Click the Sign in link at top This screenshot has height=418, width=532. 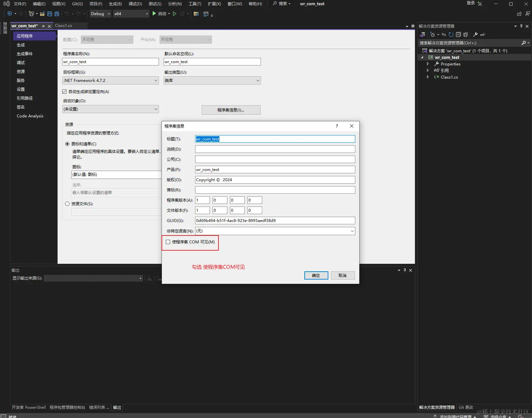click(x=470, y=3)
